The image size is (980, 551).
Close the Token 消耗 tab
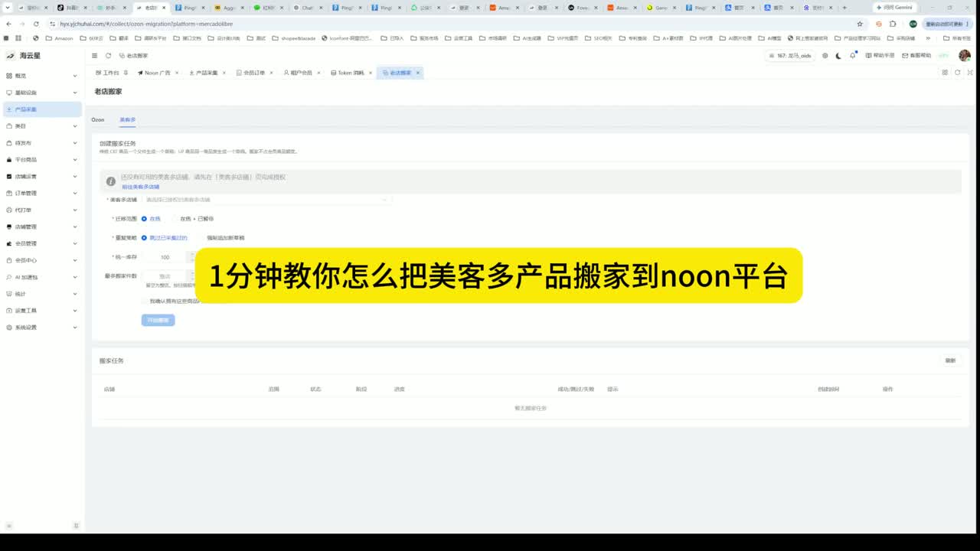(x=371, y=73)
